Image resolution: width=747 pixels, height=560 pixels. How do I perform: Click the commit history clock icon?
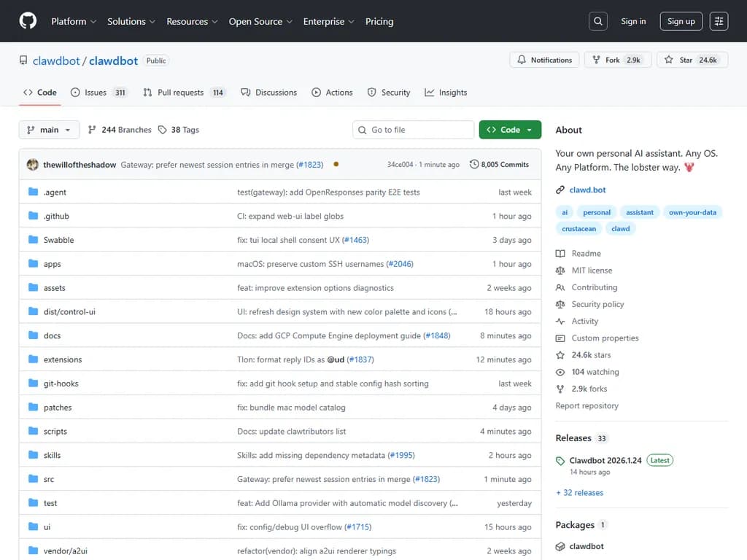[x=474, y=165]
